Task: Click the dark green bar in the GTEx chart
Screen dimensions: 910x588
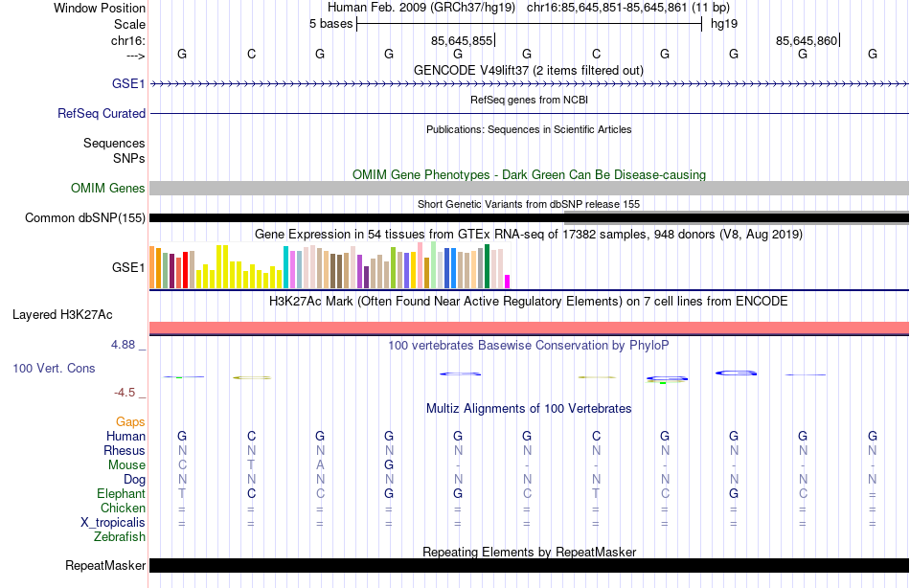Action: (487, 266)
